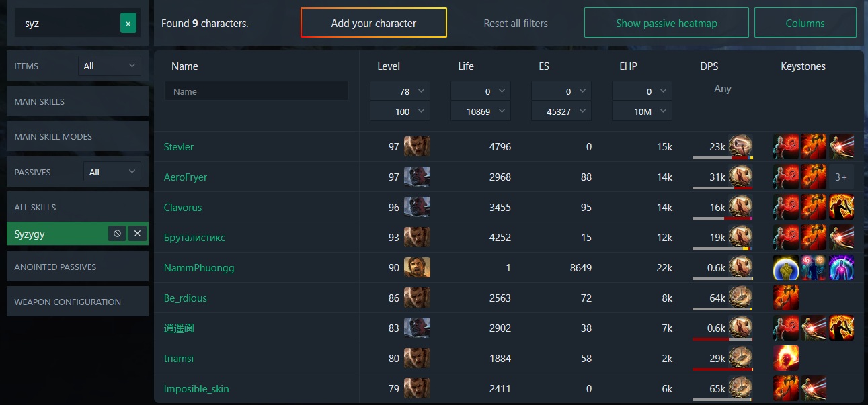868x405 pixels.
Task: Open the Passives 'All' dropdown
Action: (112, 172)
